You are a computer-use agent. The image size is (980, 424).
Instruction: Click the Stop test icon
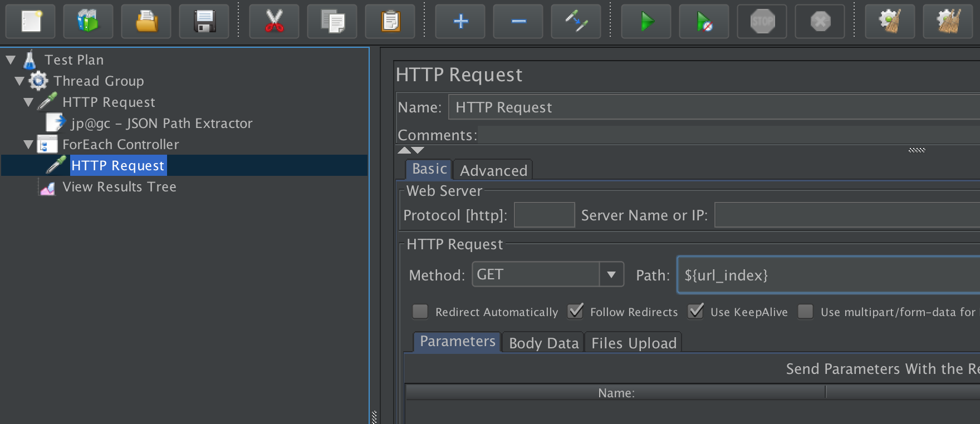coord(762,22)
